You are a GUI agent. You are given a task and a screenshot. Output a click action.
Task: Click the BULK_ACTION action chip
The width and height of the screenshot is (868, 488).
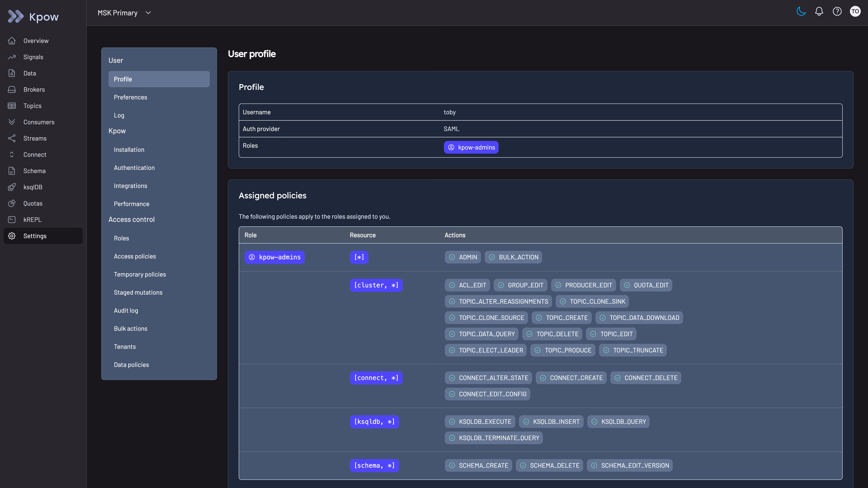pos(513,257)
